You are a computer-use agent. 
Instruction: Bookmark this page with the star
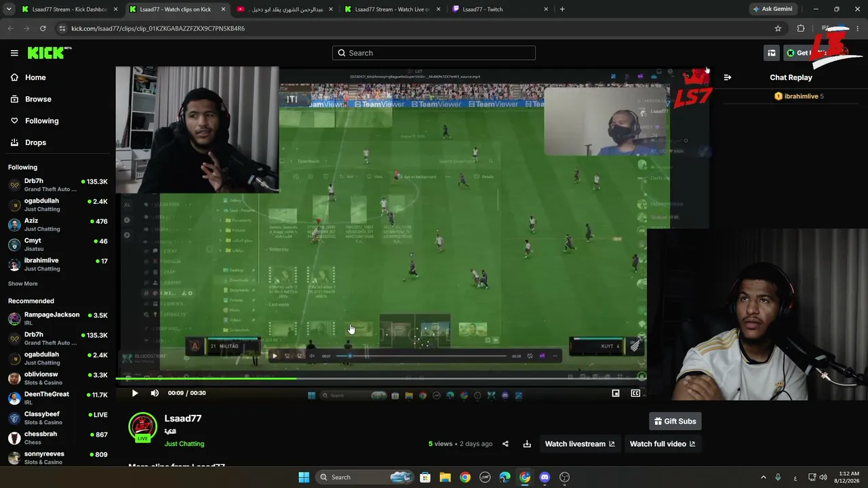click(x=778, y=28)
